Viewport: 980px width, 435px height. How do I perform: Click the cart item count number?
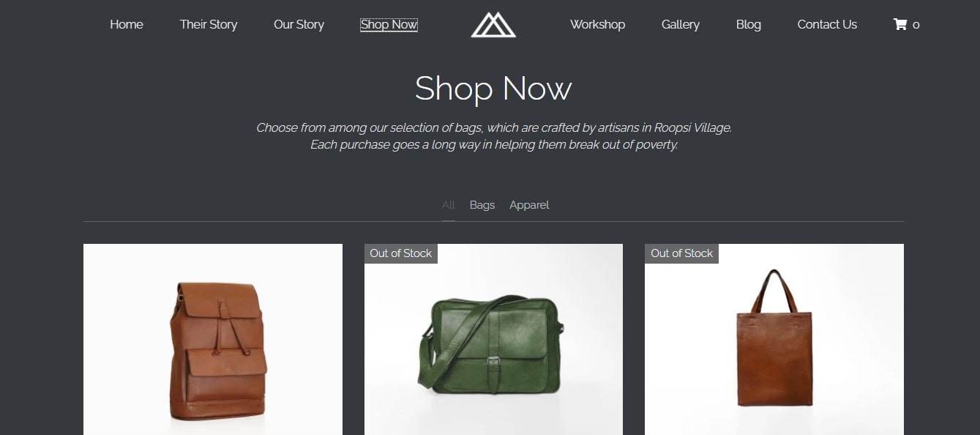tap(916, 25)
